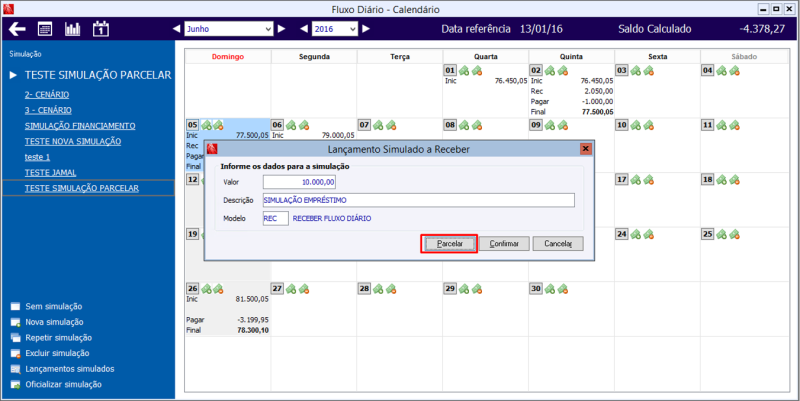Click orange-dot money icon on day 04
Image resolution: width=800 pixels, height=401 pixels.
tap(734, 70)
